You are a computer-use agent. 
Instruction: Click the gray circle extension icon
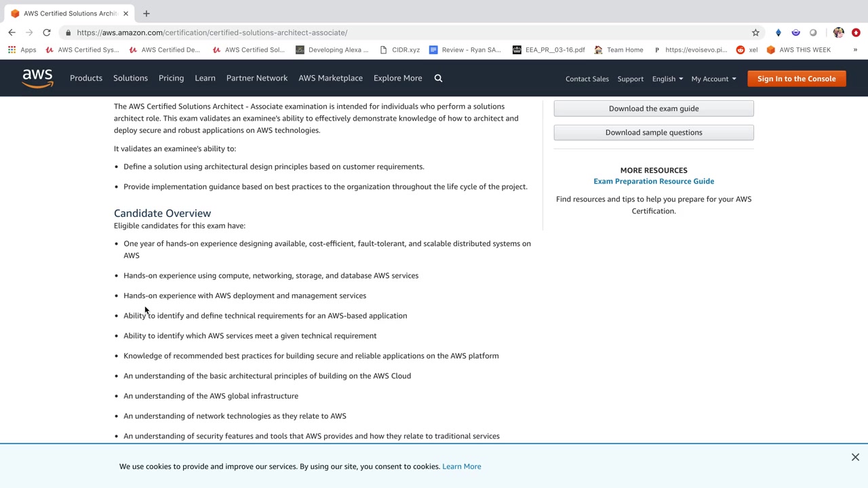coord(814,33)
